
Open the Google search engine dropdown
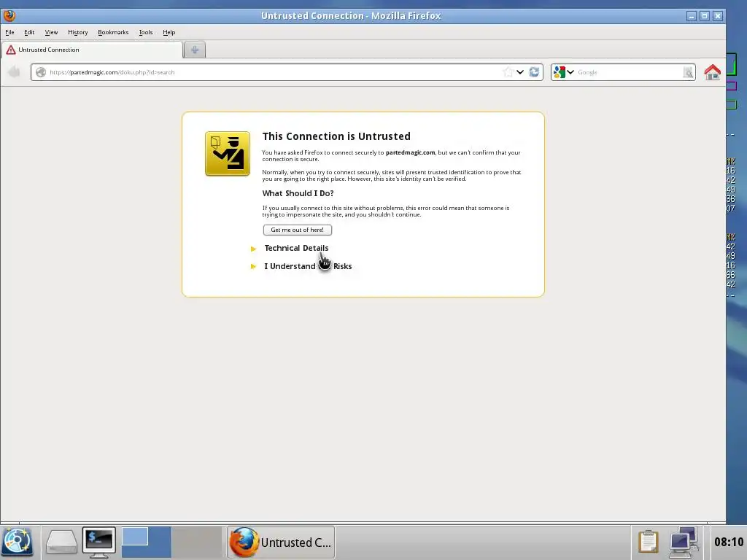click(x=564, y=72)
